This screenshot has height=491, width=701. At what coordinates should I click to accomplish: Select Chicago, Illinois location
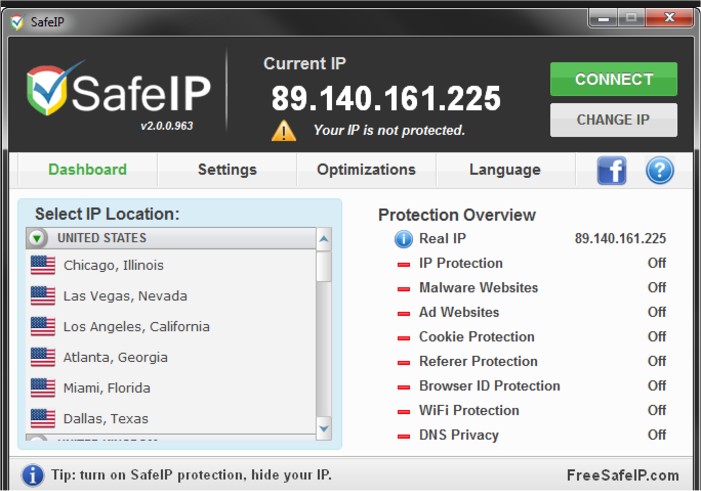click(x=171, y=265)
